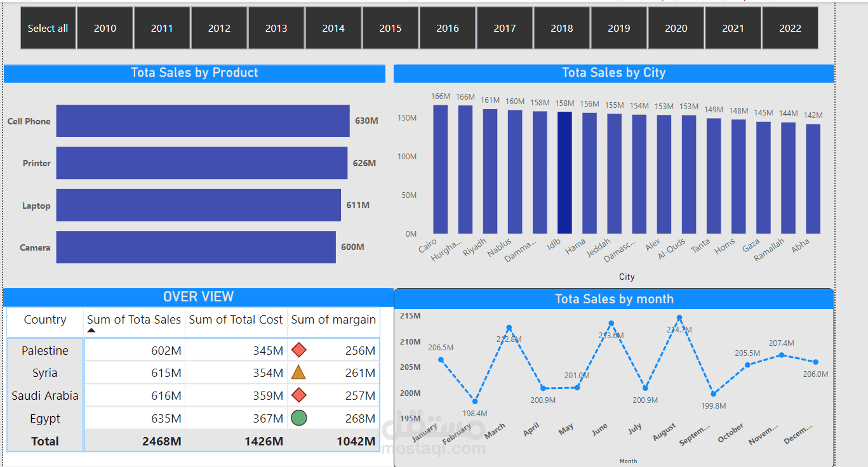
Task: Select the 2013 slicer tile
Action: (x=276, y=28)
